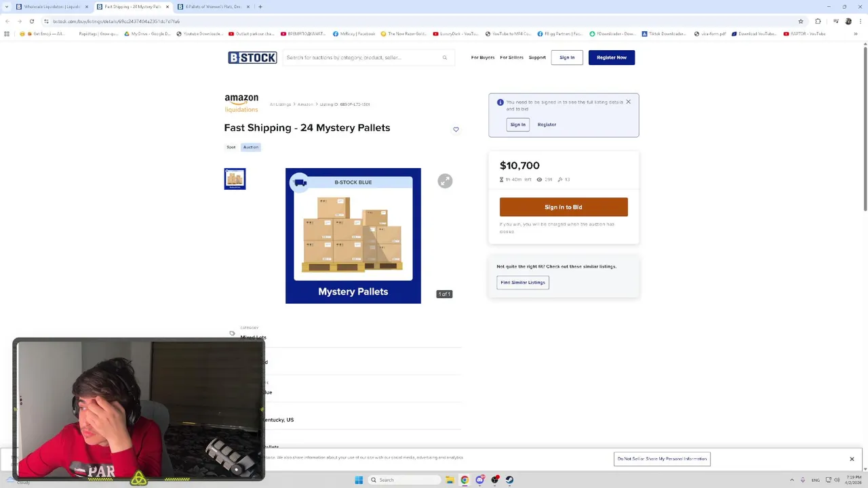Click the Amazon breadcrumb link
Viewport: 868px width, 488px height.
pyautogui.click(x=305, y=104)
